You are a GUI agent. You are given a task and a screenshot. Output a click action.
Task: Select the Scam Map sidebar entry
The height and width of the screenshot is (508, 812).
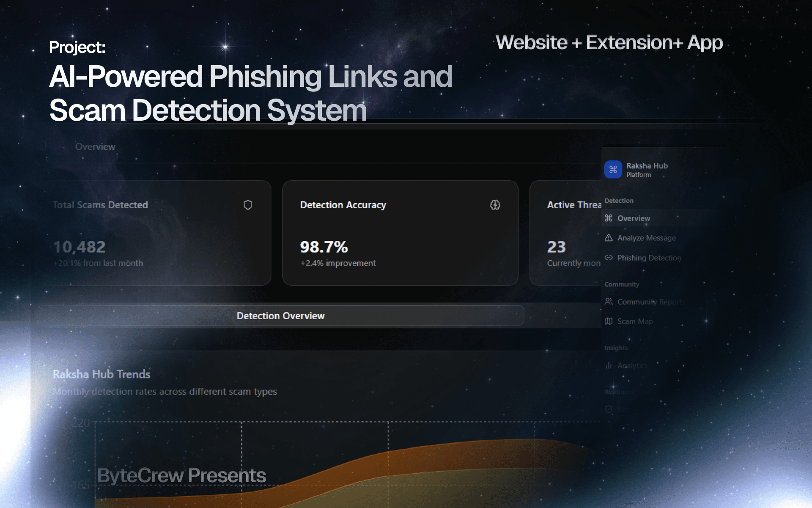[635, 321]
